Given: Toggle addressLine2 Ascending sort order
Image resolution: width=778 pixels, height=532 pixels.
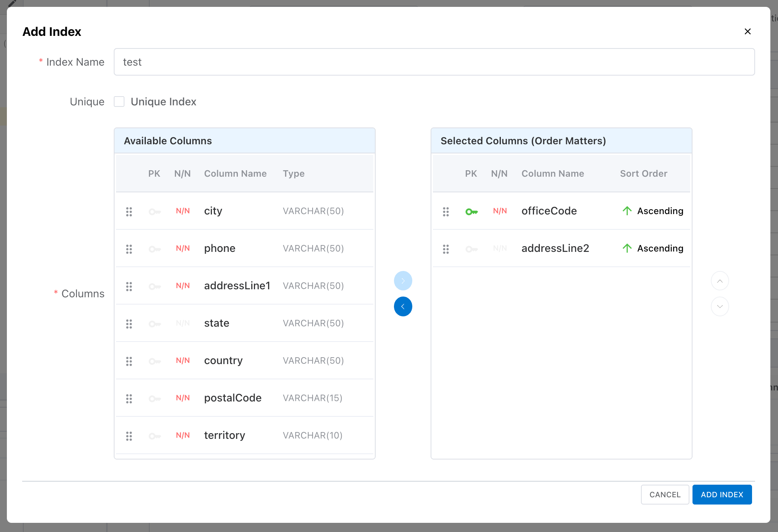Looking at the screenshot, I should click(652, 248).
